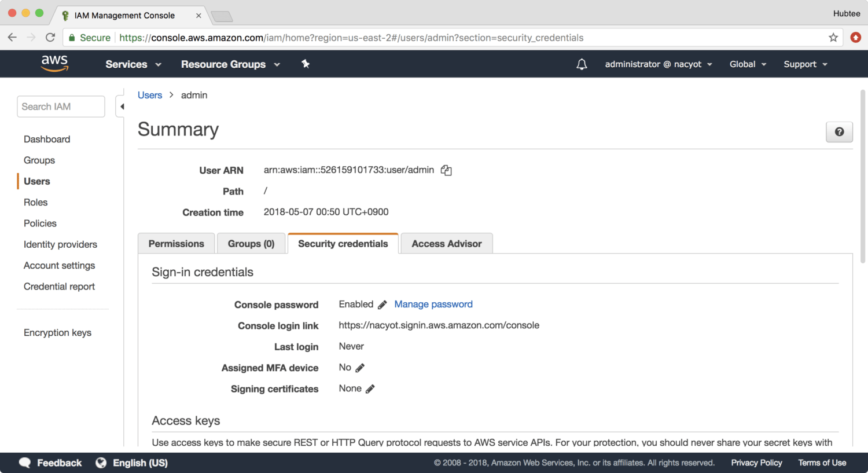Focus the Search IAM input field

[x=61, y=107]
